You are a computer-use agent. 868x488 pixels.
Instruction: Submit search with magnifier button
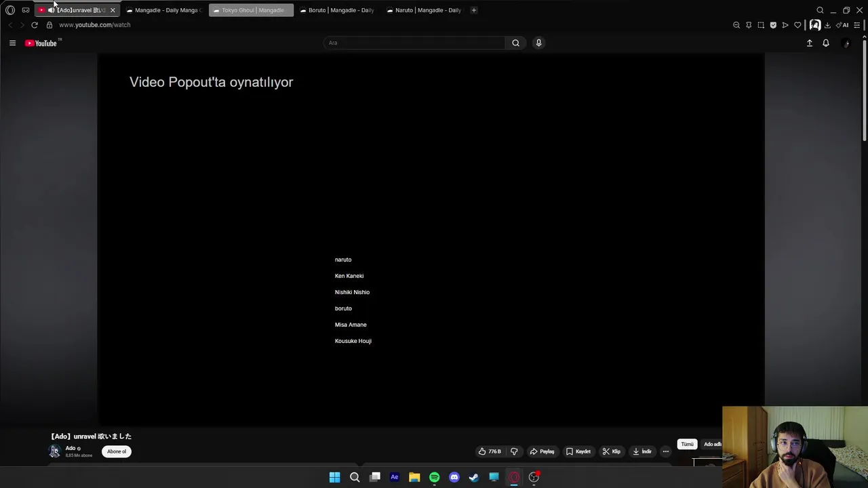[x=515, y=43]
